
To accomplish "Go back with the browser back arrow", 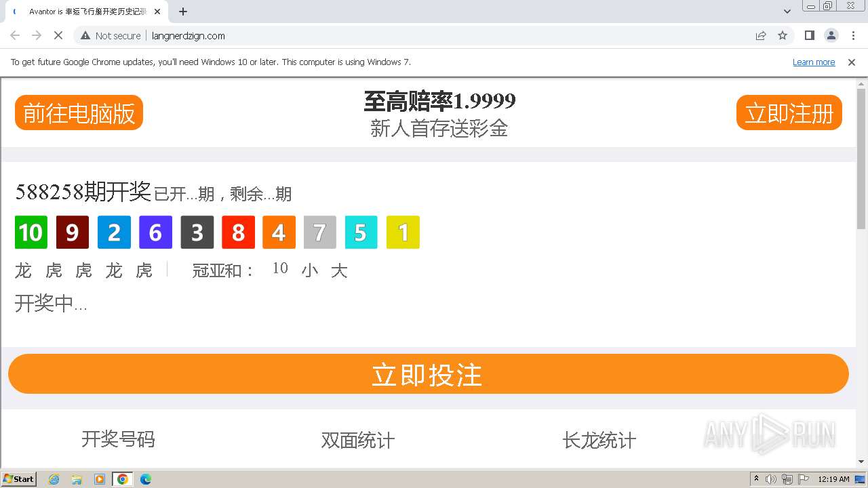I will pyautogui.click(x=15, y=35).
